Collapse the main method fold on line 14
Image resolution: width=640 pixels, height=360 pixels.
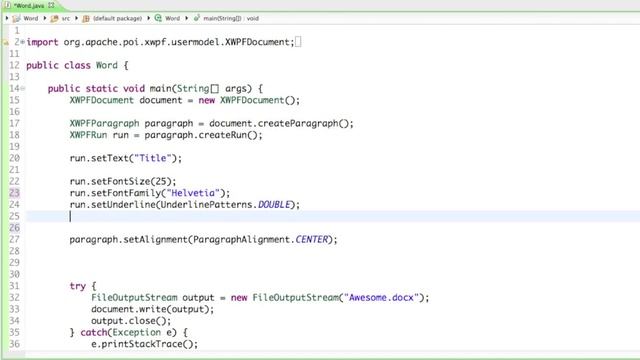tap(23, 89)
